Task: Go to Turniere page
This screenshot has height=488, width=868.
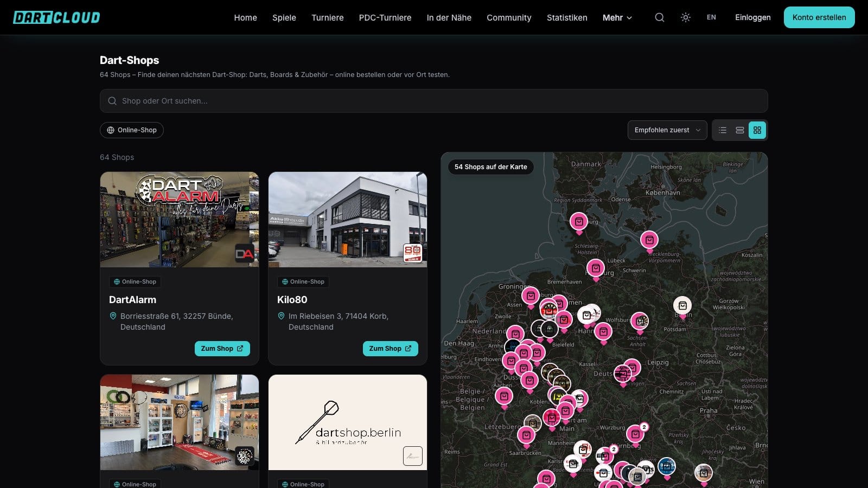Action: click(328, 17)
